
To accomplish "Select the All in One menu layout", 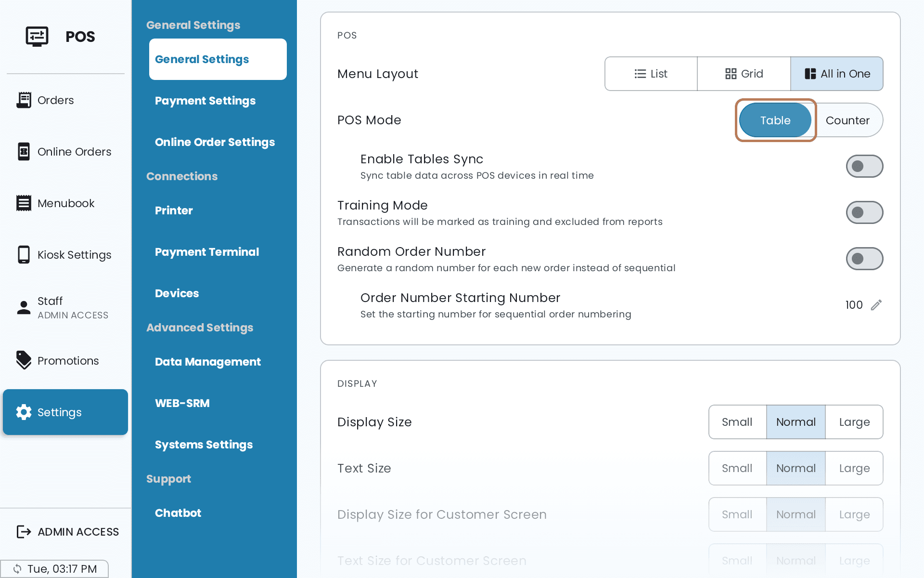I will (837, 74).
